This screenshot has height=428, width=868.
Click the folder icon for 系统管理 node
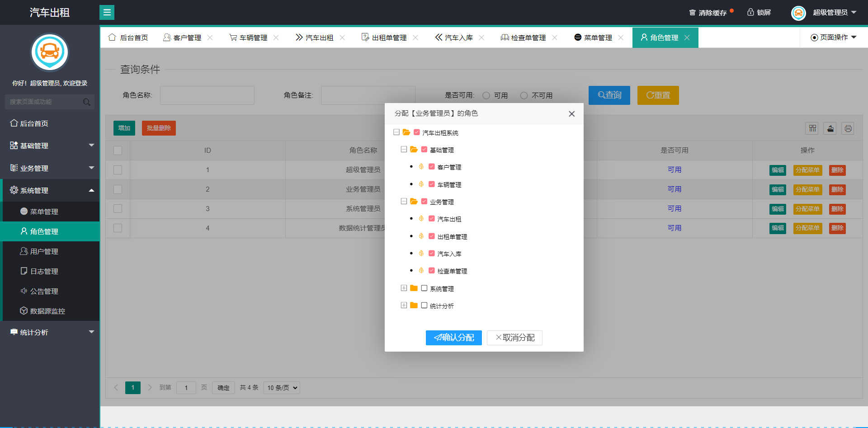tap(414, 288)
